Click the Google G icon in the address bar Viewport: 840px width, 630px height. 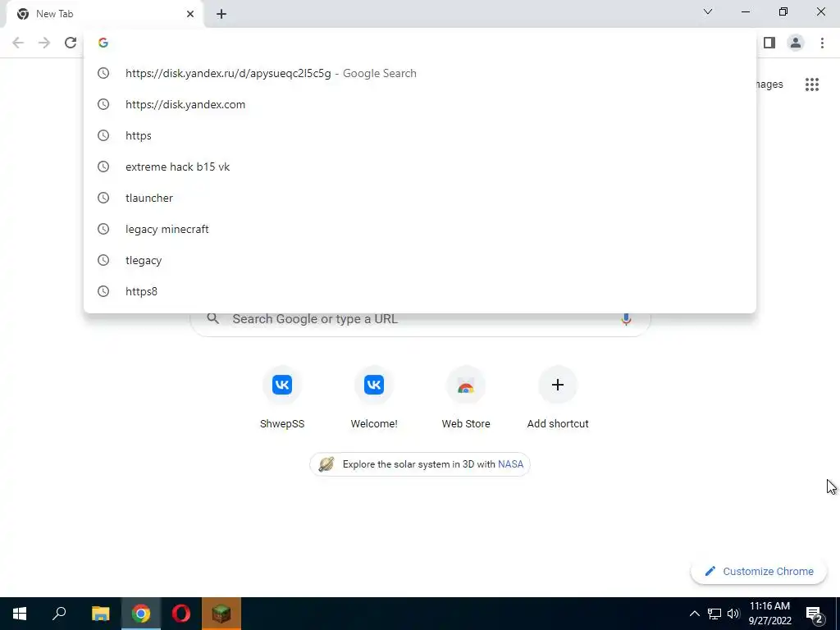point(103,43)
